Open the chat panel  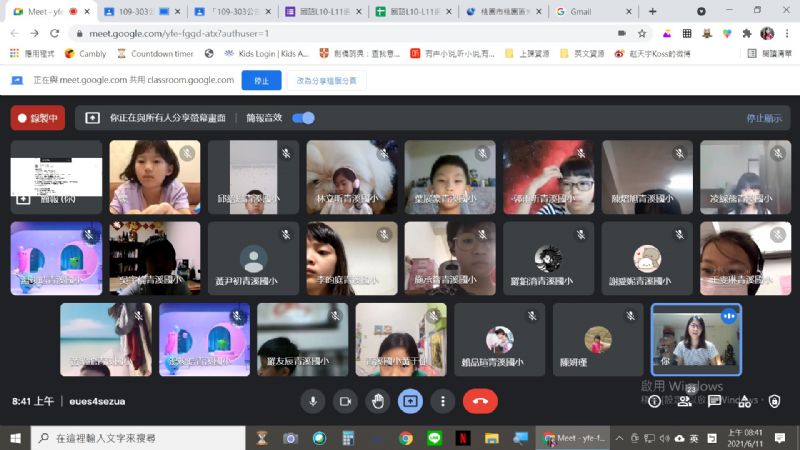pos(716,401)
